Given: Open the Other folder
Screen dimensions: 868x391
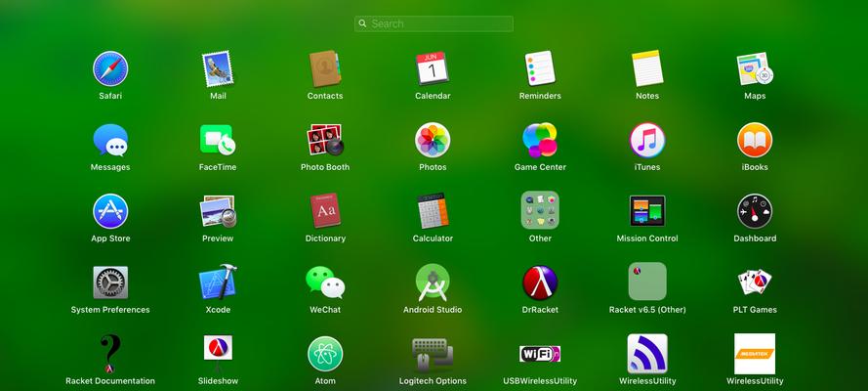Looking at the screenshot, I should 540,210.
